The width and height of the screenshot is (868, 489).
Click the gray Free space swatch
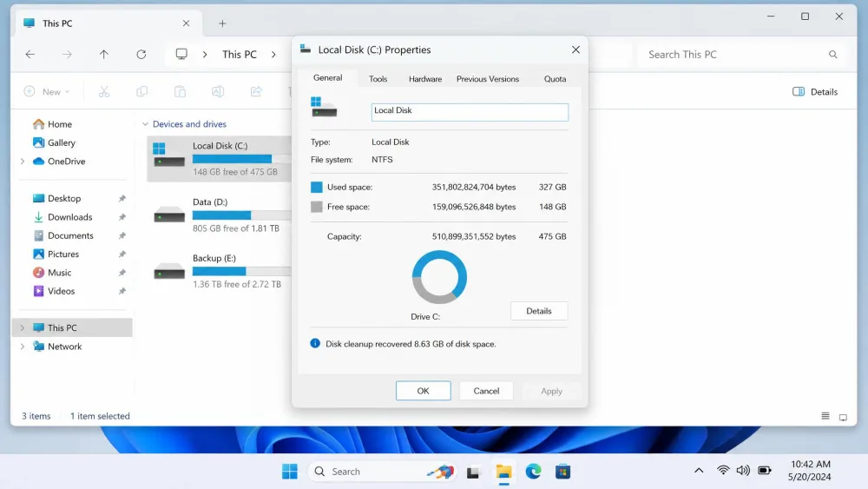(317, 207)
